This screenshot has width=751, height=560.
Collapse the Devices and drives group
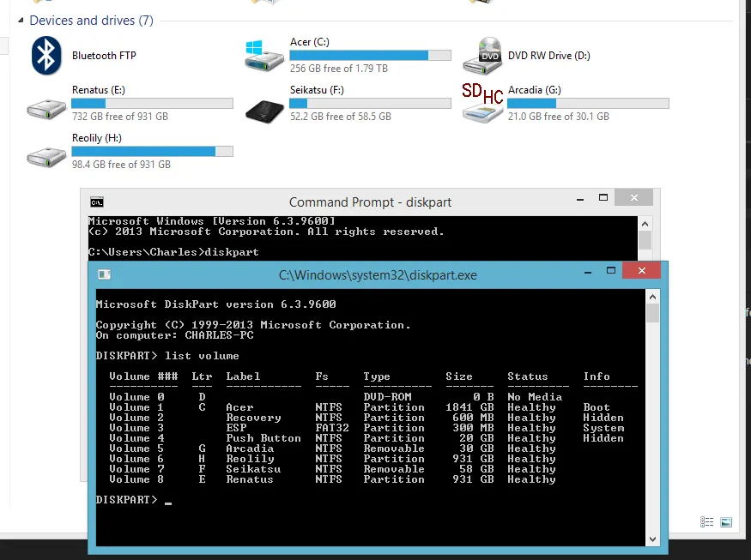click(21, 20)
